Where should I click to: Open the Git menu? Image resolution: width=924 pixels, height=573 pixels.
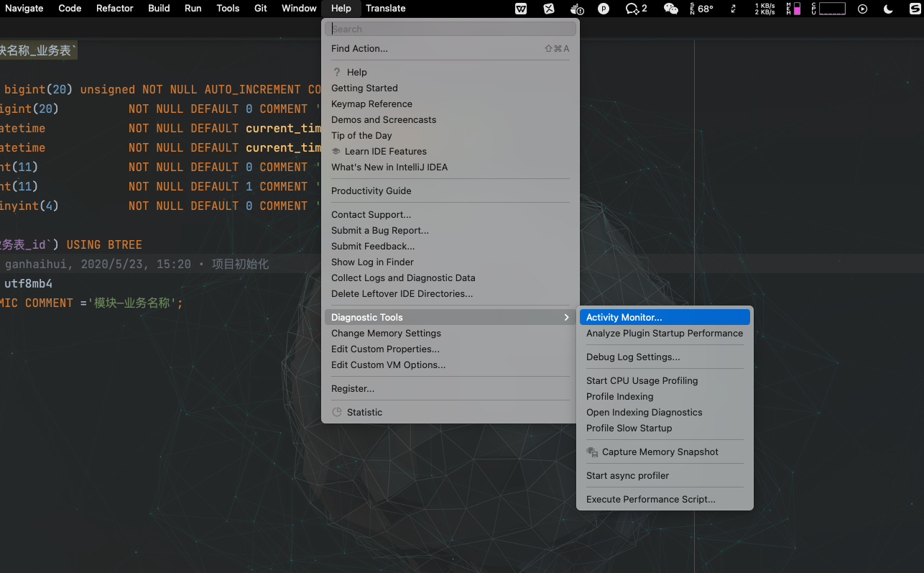click(x=261, y=8)
